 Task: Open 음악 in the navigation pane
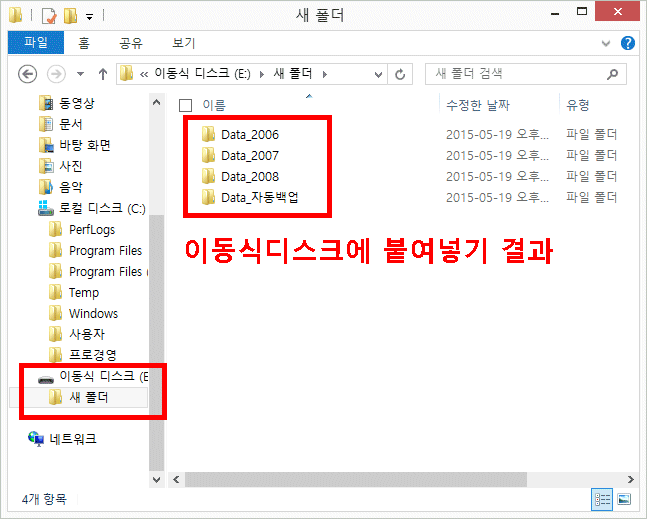point(61,187)
